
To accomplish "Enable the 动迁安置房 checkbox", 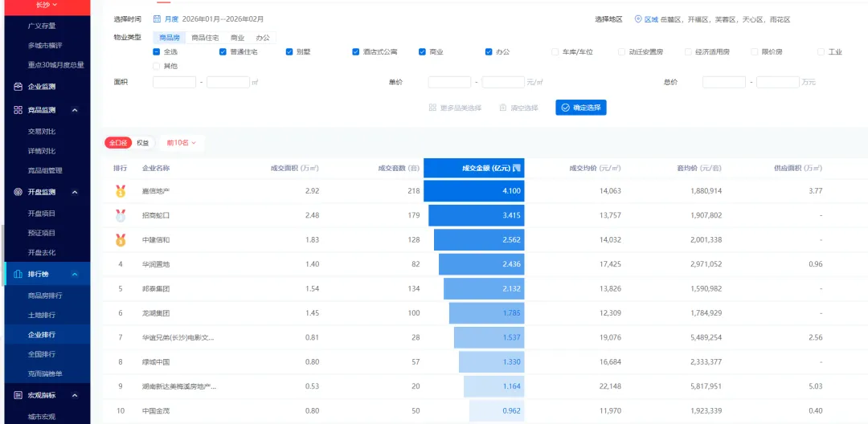I will point(621,52).
